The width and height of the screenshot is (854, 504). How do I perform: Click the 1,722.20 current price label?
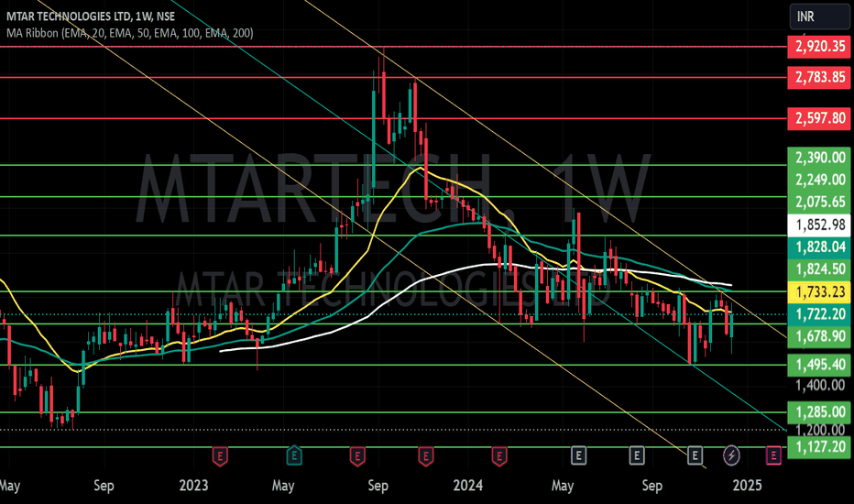pos(819,314)
